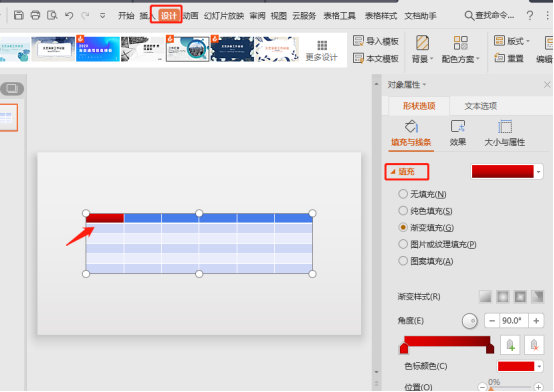Open the 表格工具 tab

[x=340, y=16]
